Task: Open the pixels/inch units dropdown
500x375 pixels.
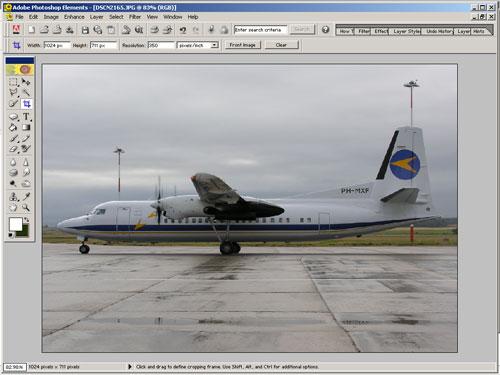Action: 198,45
